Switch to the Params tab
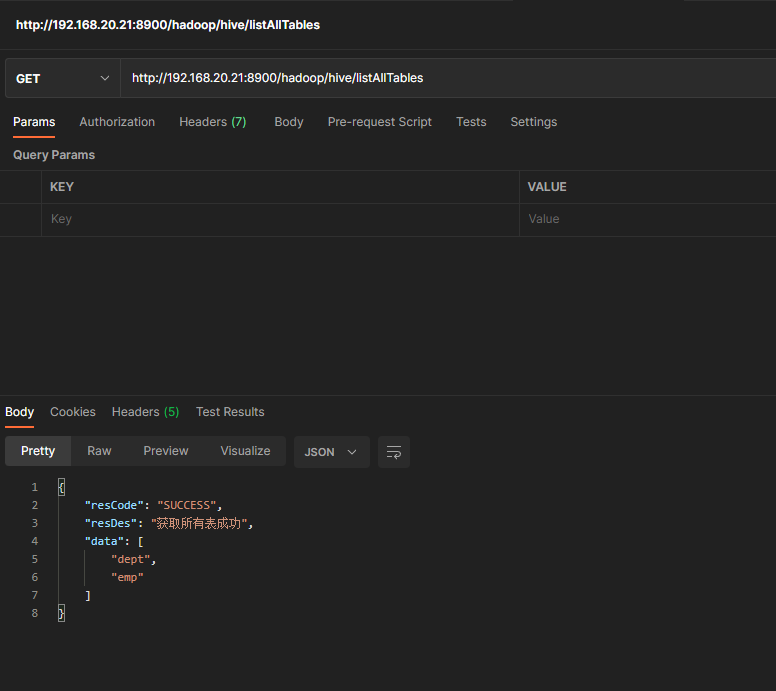The image size is (776, 691). tap(34, 122)
